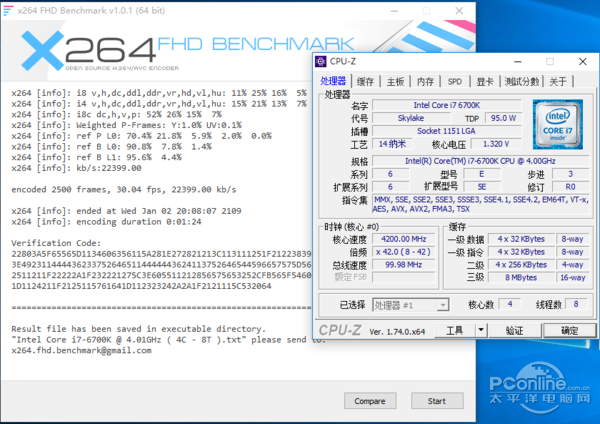Click the 8 MBytes level 3 cache value
This screenshot has height=424, width=600.
pos(521,277)
